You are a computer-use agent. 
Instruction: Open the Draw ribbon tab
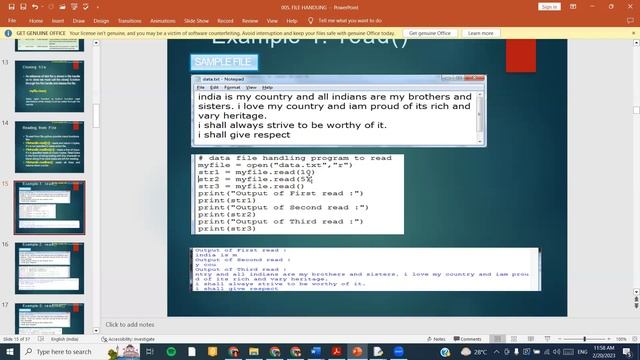(x=78, y=20)
